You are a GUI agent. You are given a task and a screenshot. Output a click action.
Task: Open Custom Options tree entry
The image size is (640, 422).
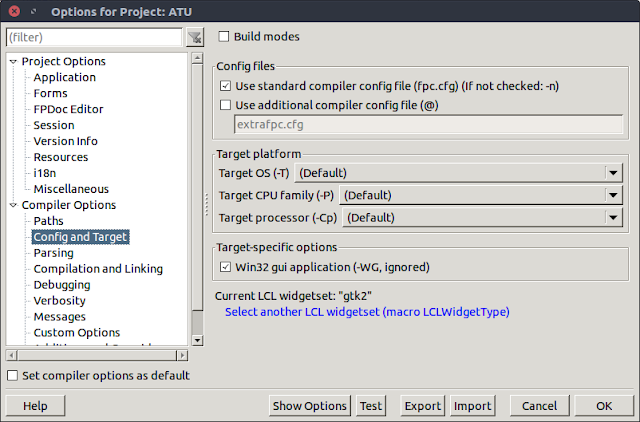77,333
